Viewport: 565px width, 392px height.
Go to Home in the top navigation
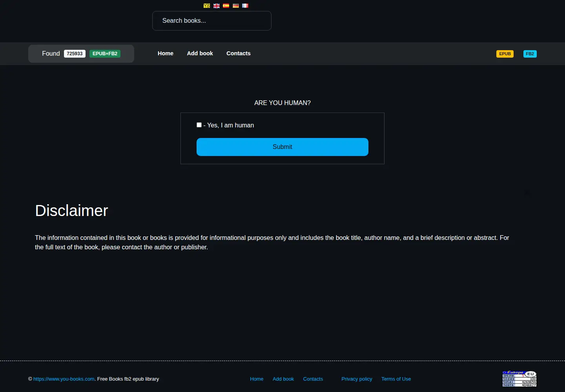166,53
